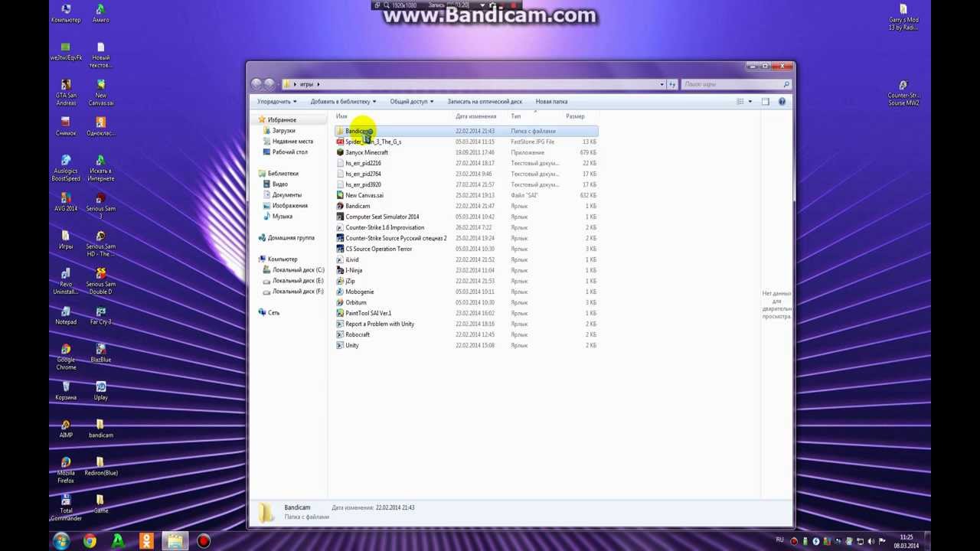This screenshot has height=551, width=980.
Task: Open the Explorer help button
Action: click(782, 101)
